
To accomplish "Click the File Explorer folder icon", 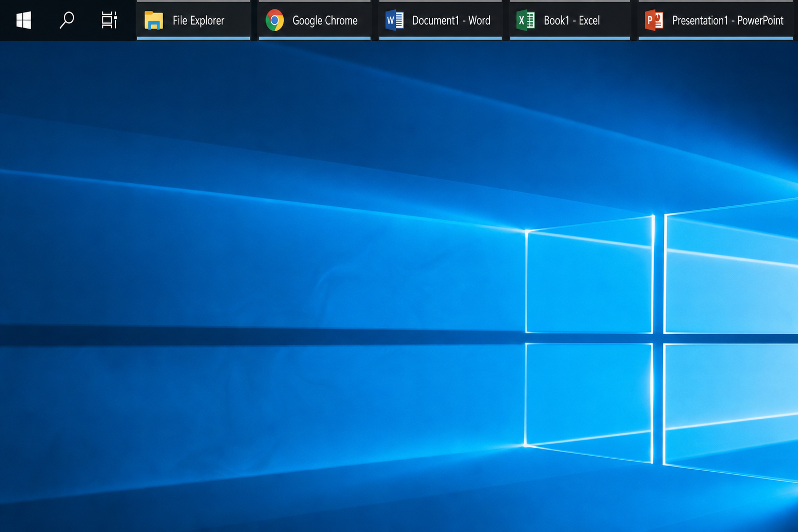I will pos(154,20).
